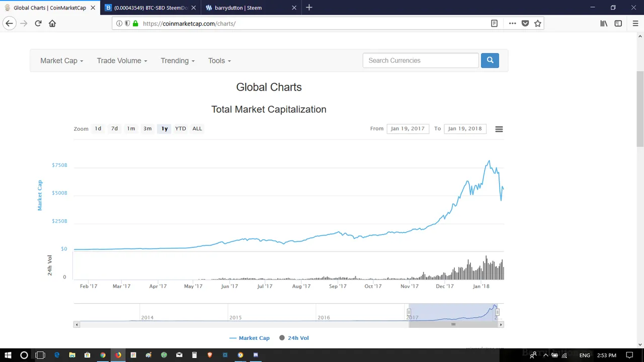This screenshot has height=362, width=644.
Task: Expand the Tools dropdown
Action: 219,60
